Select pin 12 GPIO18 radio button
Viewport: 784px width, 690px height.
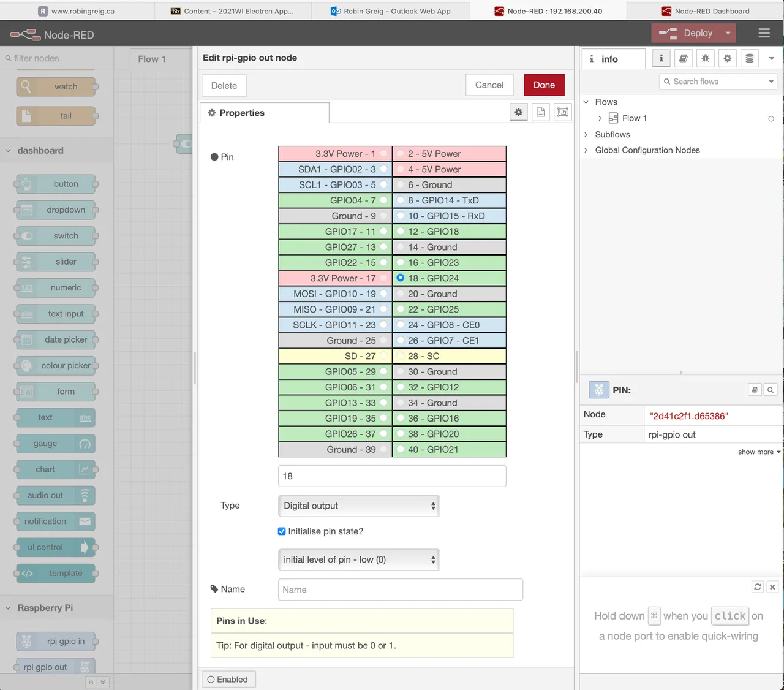pyautogui.click(x=401, y=232)
